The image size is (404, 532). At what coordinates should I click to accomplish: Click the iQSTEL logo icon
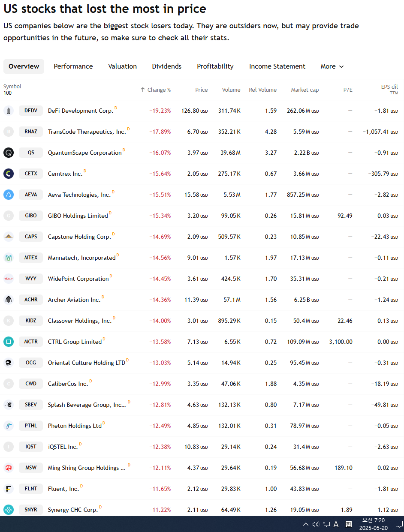pyautogui.click(x=9, y=447)
